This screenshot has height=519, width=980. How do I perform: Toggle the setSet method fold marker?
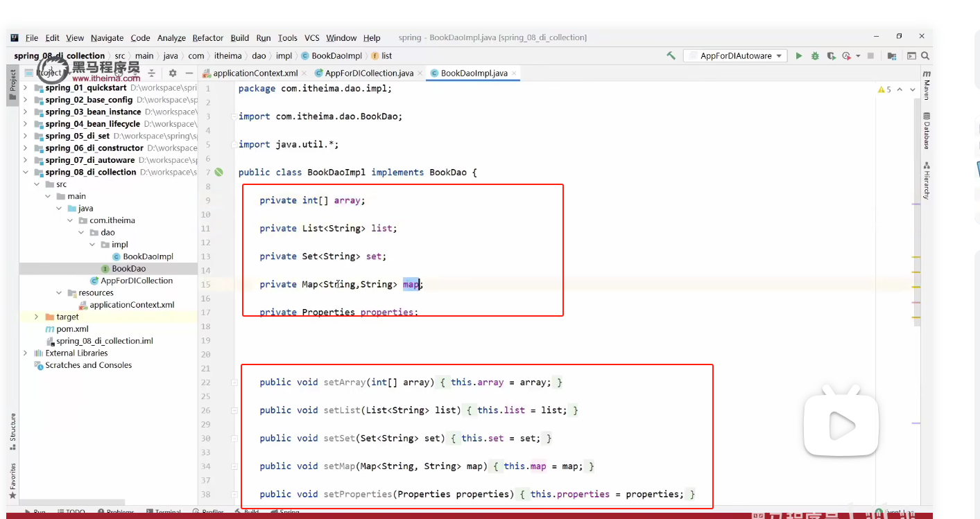234,439
